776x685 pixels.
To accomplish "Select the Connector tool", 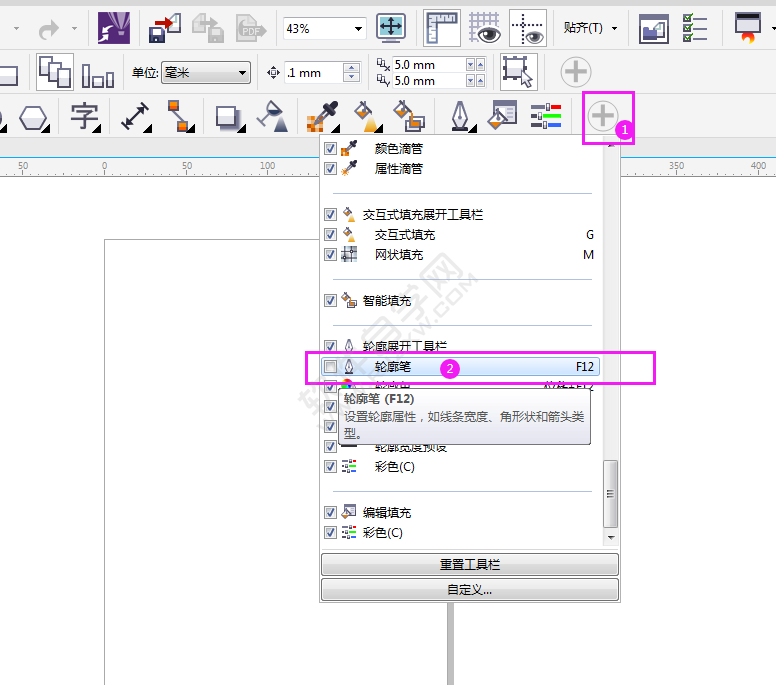I will click(x=180, y=117).
